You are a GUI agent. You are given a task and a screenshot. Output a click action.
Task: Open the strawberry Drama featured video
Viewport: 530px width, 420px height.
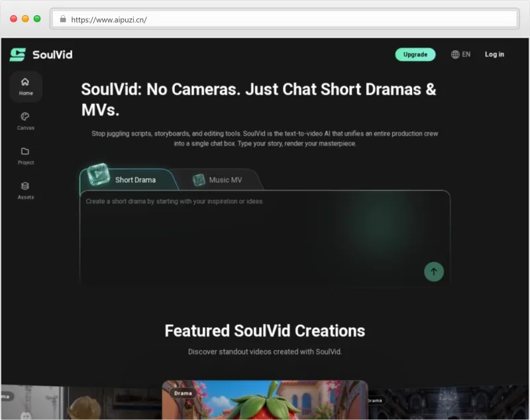[x=264, y=399]
